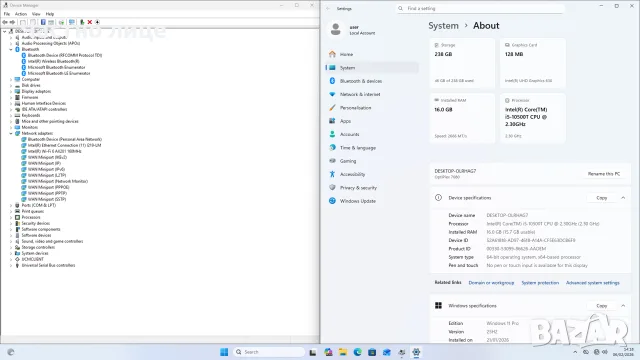This screenshot has height=360, width=640.
Task: Open the Action menu in Device Manager
Action: [x=21, y=14]
